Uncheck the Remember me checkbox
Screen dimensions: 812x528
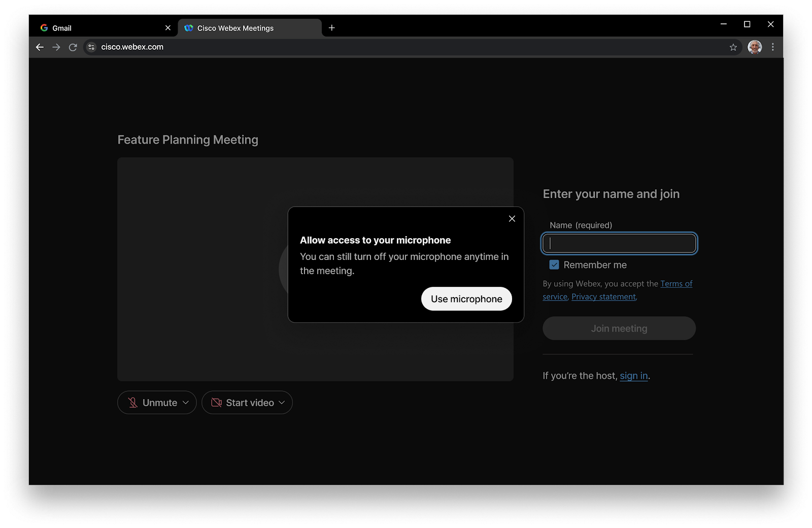(553, 265)
